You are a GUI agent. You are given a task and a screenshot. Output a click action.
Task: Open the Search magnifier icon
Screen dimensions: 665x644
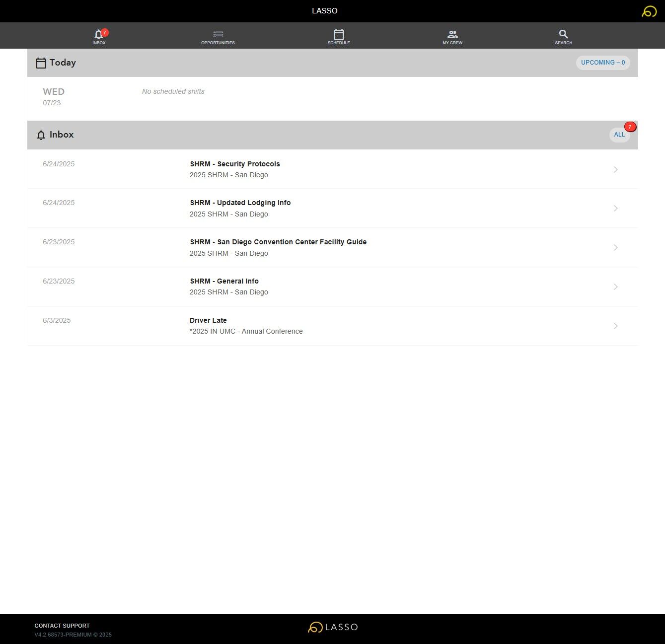[x=563, y=34]
